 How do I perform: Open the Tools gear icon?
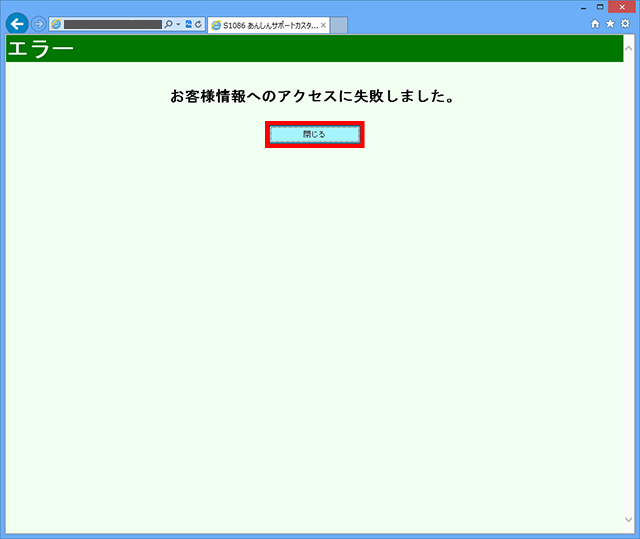point(625,24)
